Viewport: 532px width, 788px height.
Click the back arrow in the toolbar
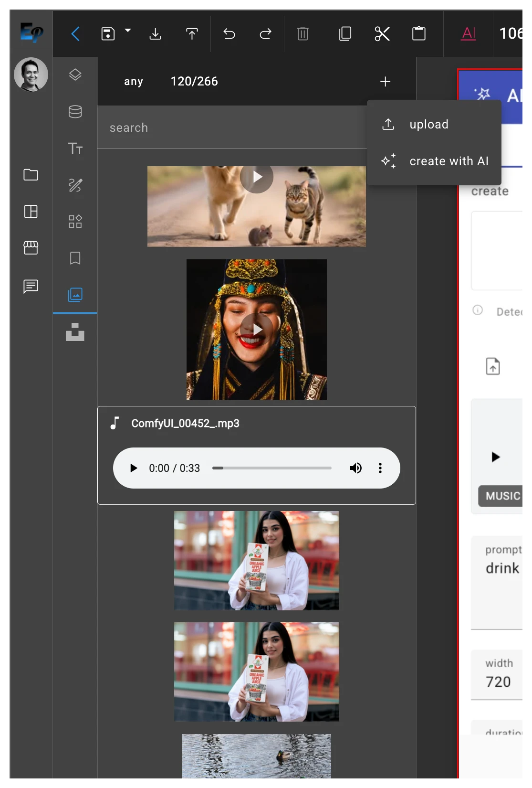(75, 34)
